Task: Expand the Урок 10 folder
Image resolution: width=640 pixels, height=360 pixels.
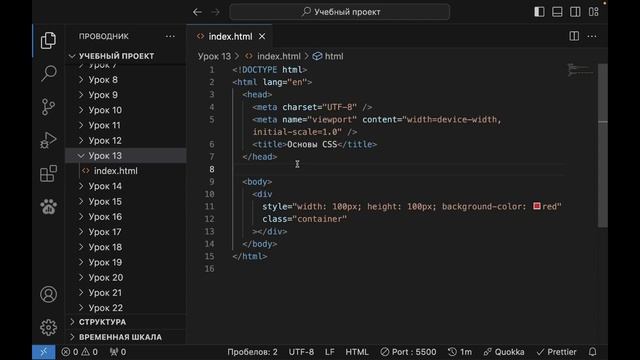Action: point(126,110)
